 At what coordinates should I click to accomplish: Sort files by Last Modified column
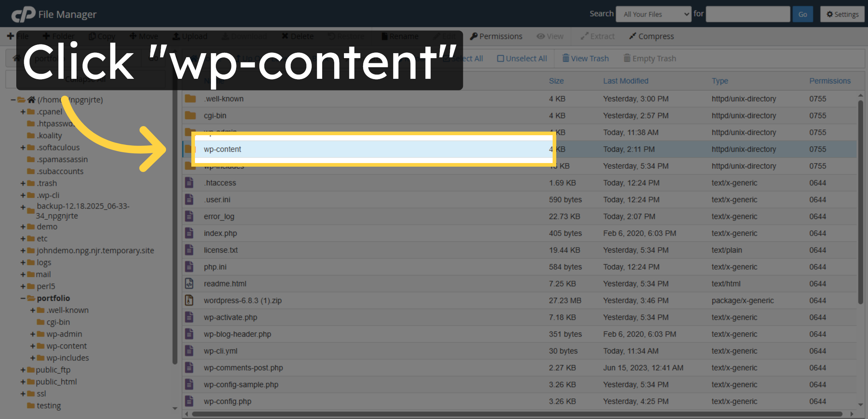click(626, 81)
